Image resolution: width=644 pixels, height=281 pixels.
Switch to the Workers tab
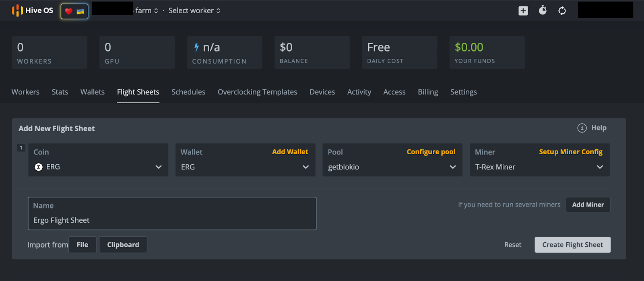pos(25,92)
